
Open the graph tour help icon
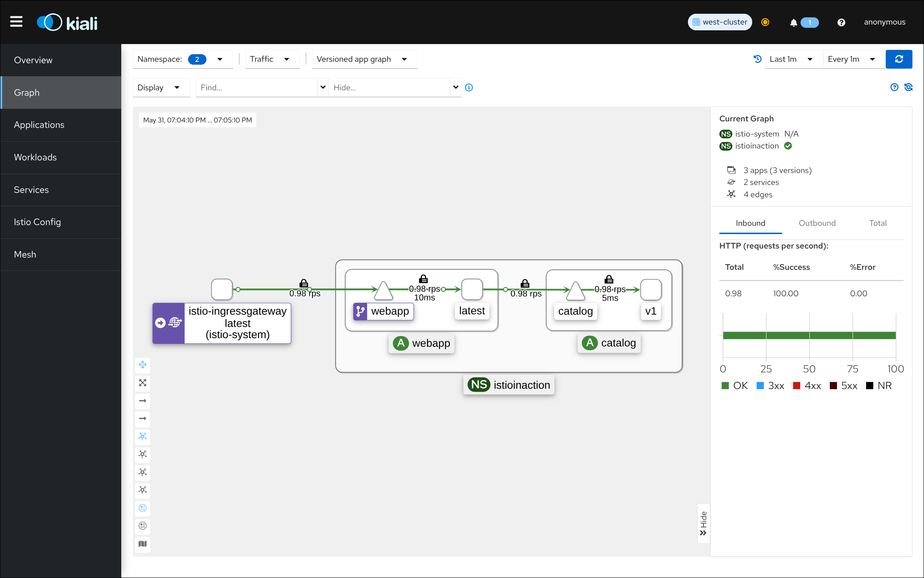[x=894, y=87]
